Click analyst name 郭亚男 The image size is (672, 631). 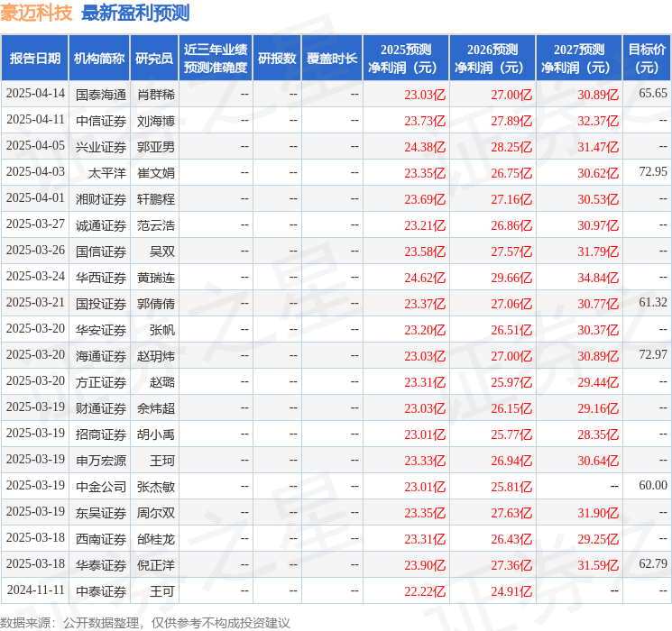pyautogui.click(x=155, y=147)
